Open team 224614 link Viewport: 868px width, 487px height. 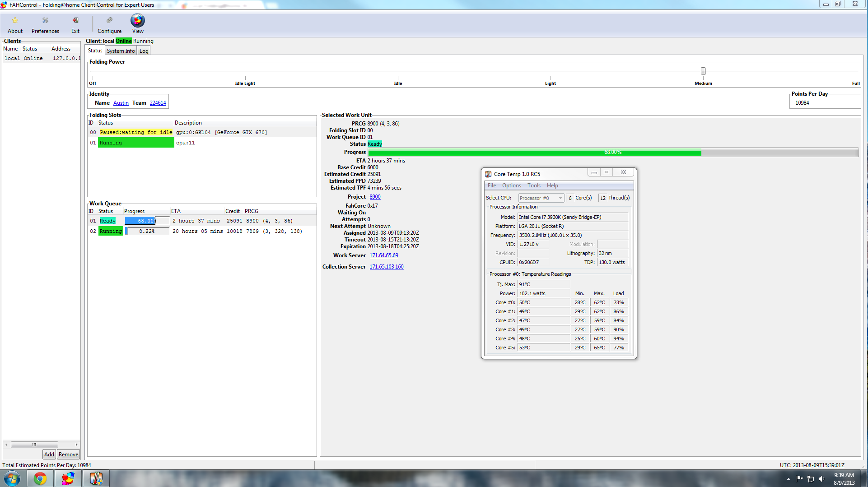point(158,103)
